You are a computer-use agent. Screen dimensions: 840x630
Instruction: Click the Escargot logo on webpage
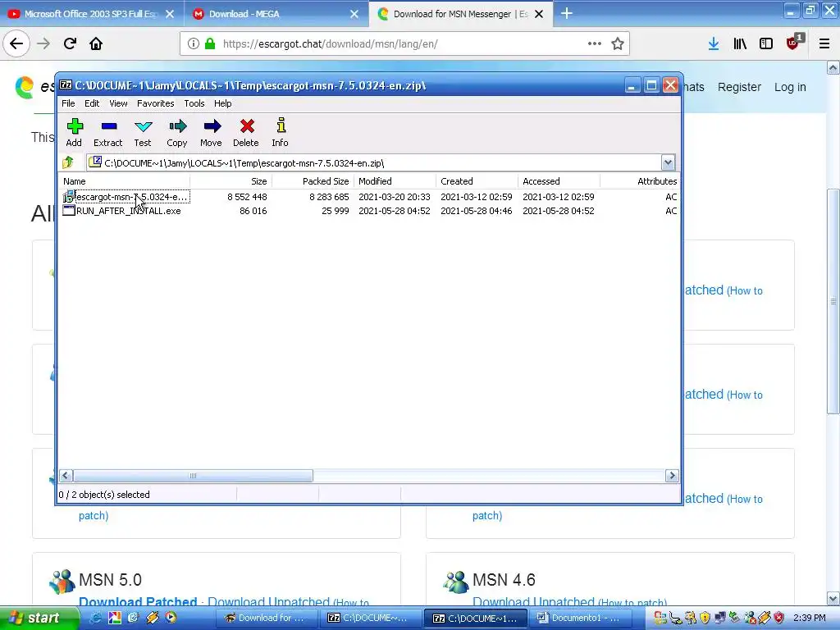coord(25,87)
